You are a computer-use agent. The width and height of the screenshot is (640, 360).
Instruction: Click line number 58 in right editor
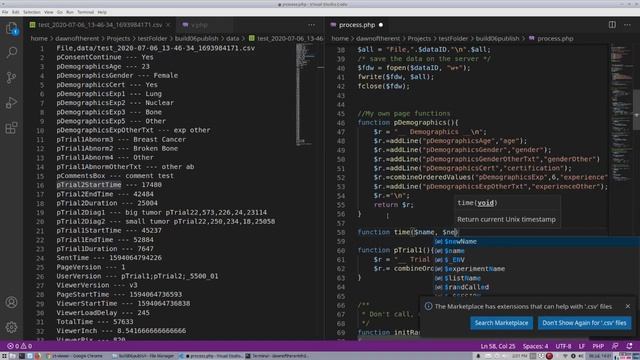(341, 232)
